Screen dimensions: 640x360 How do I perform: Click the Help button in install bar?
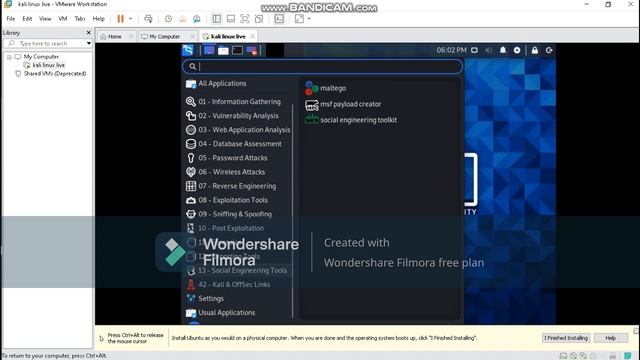click(611, 338)
